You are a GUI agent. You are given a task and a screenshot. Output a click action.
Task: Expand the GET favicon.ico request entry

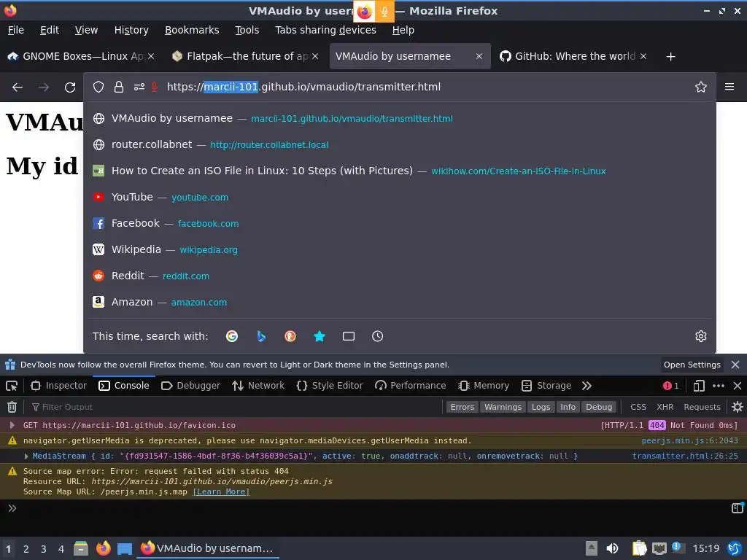12,425
